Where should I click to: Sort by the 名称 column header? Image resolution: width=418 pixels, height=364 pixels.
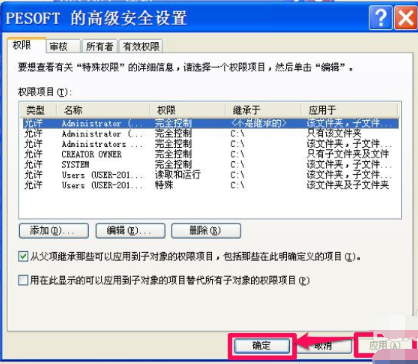103,110
